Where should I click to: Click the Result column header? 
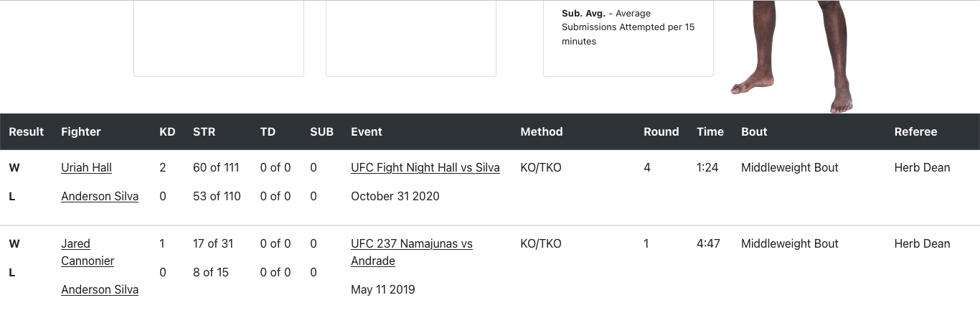27,131
